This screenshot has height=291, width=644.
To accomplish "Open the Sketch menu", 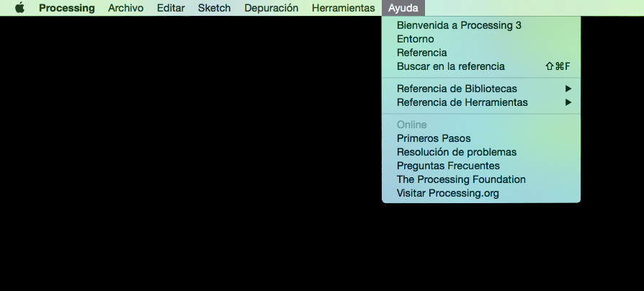I will 214,8.
